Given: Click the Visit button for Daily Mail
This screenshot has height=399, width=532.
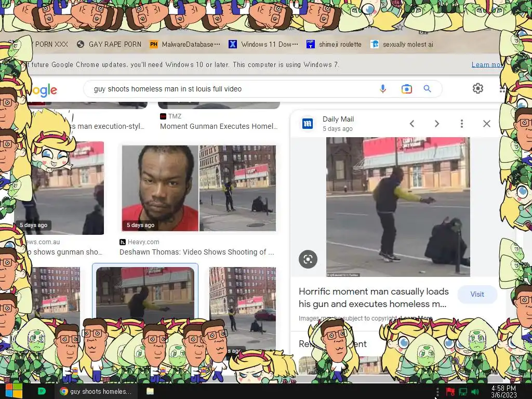Looking at the screenshot, I should (x=477, y=294).
